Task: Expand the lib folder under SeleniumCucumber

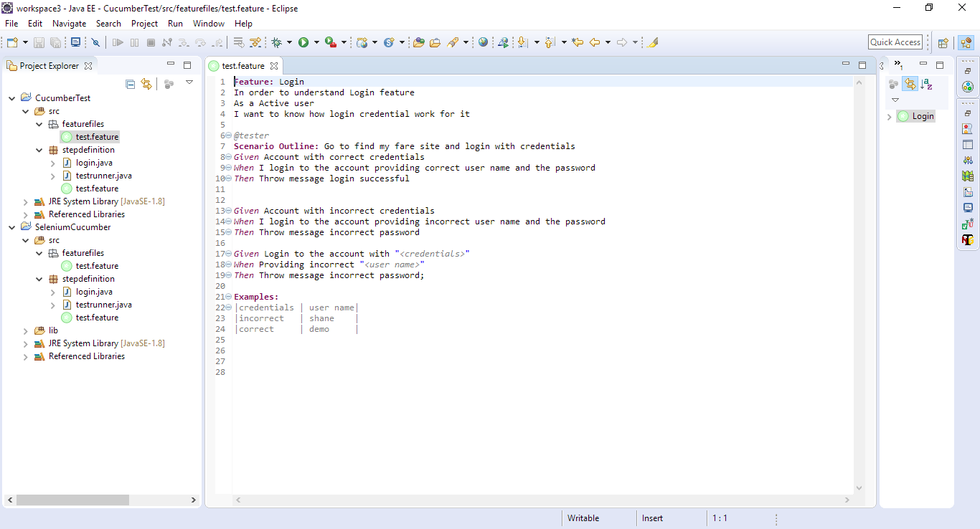Action: (25, 330)
